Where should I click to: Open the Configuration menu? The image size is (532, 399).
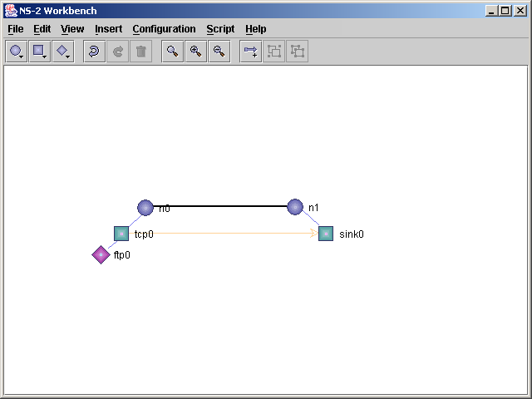pyautogui.click(x=165, y=29)
